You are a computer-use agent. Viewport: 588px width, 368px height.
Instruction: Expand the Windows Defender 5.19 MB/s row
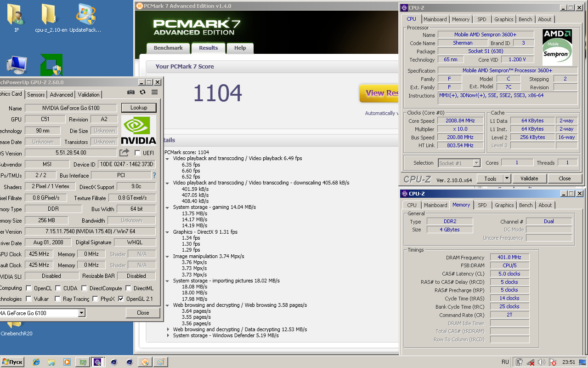(168, 335)
